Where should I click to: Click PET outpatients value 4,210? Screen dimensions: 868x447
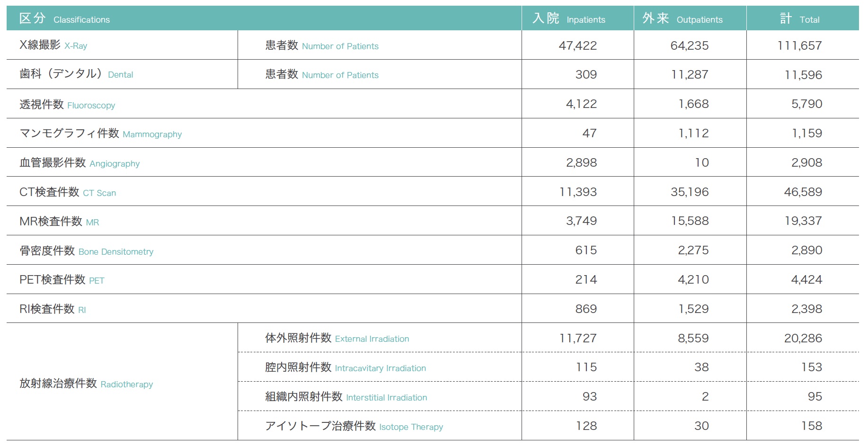(x=693, y=280)
